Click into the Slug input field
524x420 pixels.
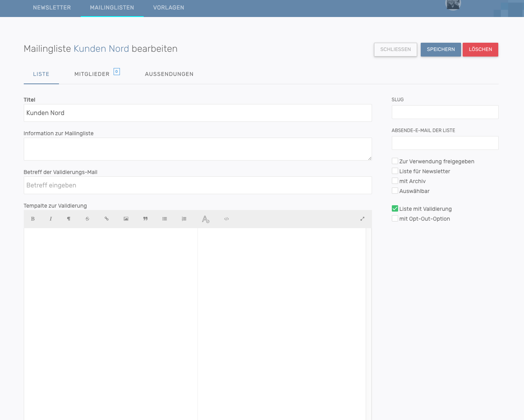(x=445, y=112)
